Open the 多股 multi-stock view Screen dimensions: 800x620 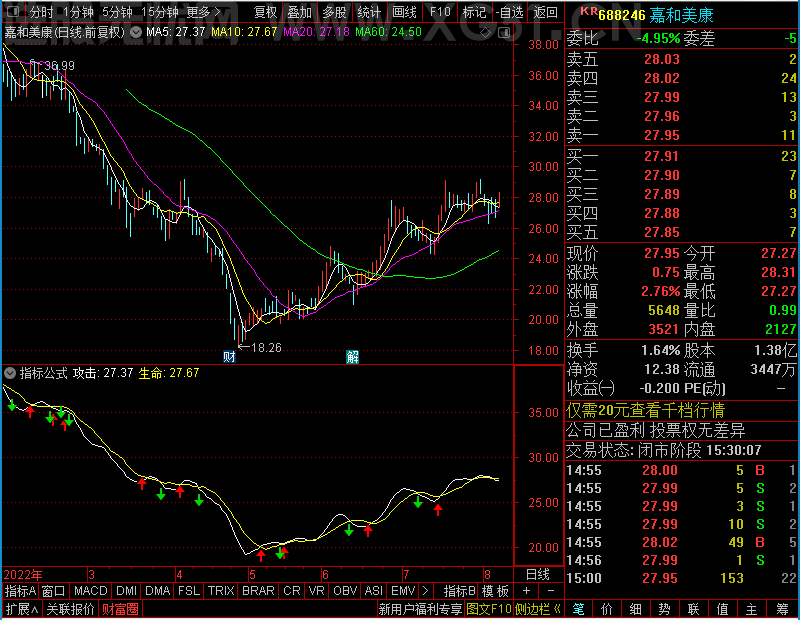pos(334,12)
